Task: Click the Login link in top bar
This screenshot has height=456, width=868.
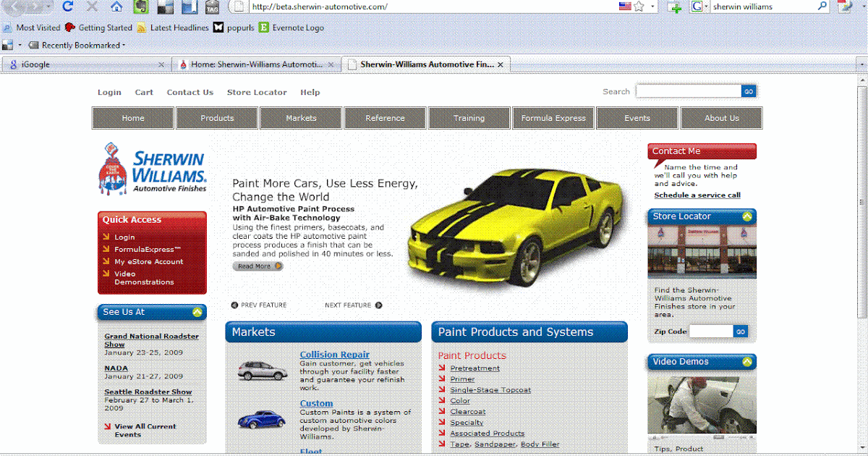Action: click(109, 92)
